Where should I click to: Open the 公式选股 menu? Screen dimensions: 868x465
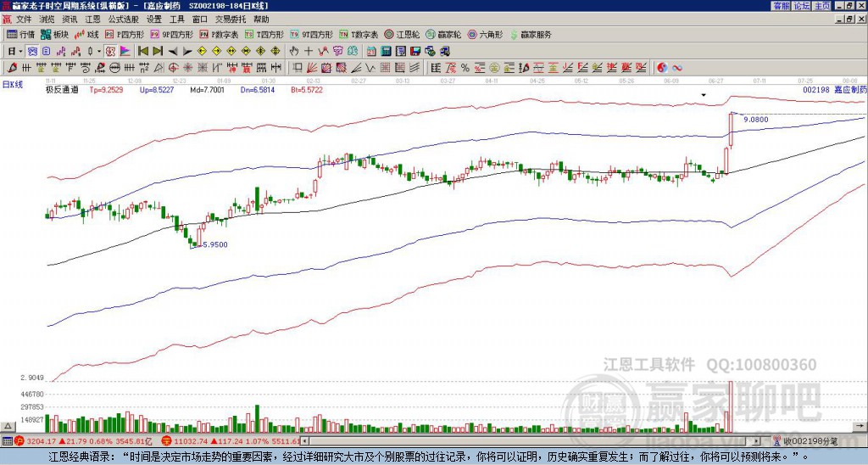(x=124, y=20)
